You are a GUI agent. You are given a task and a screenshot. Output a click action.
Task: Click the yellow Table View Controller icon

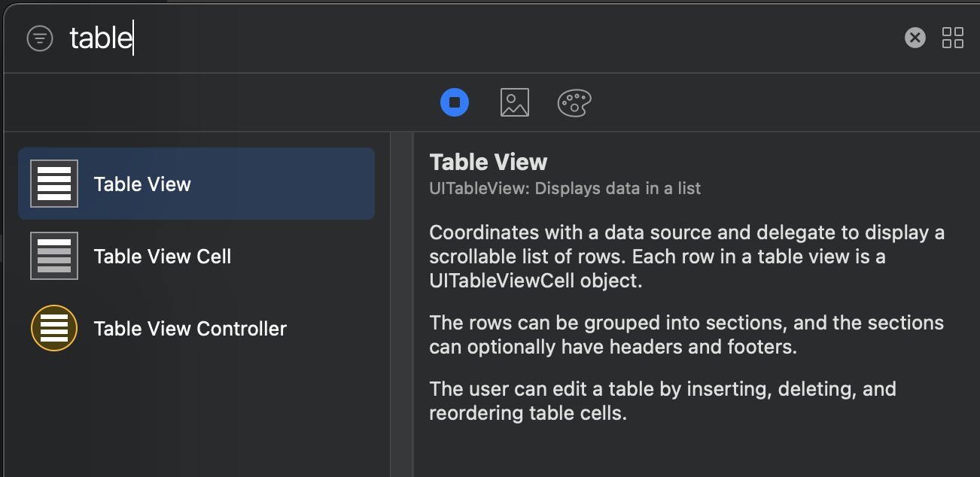click(54, 328)
